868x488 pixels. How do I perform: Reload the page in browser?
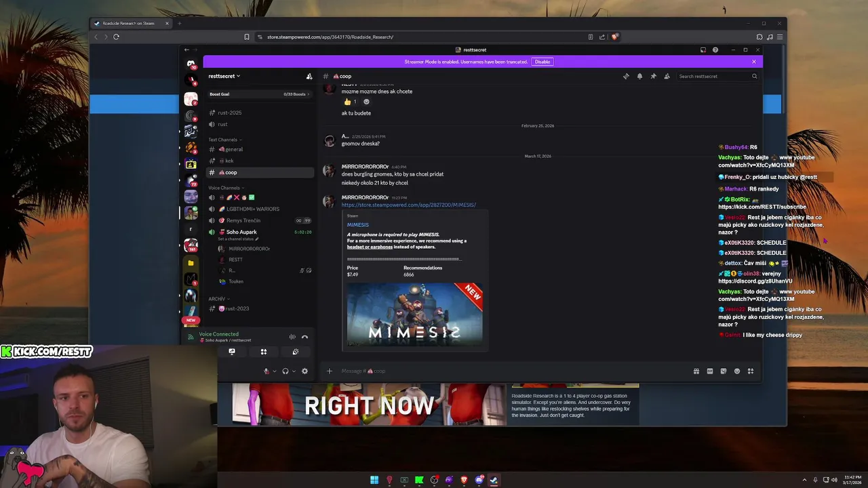click(x=116, y=37)
